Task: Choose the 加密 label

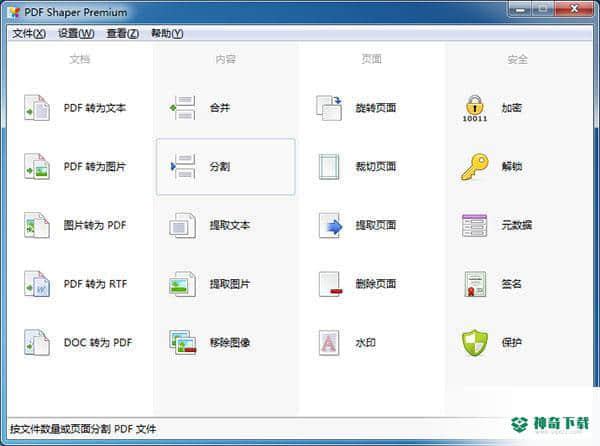Action: pos(512,108)
